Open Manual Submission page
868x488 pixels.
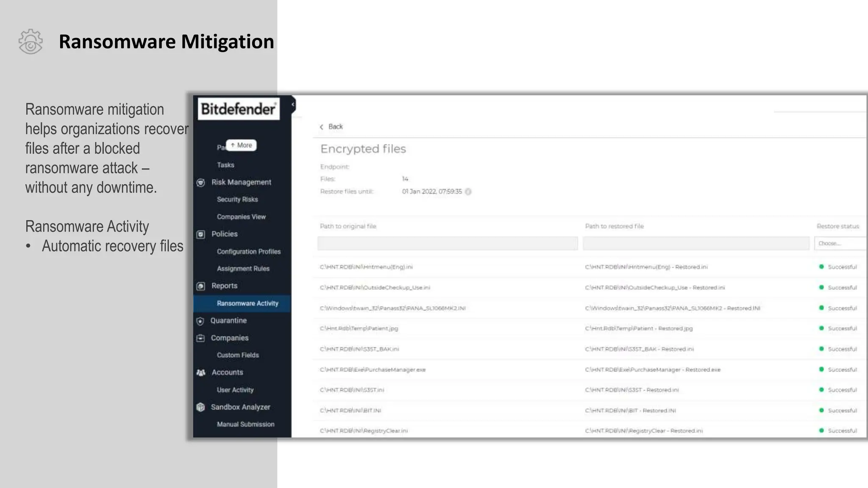[245, 424]
